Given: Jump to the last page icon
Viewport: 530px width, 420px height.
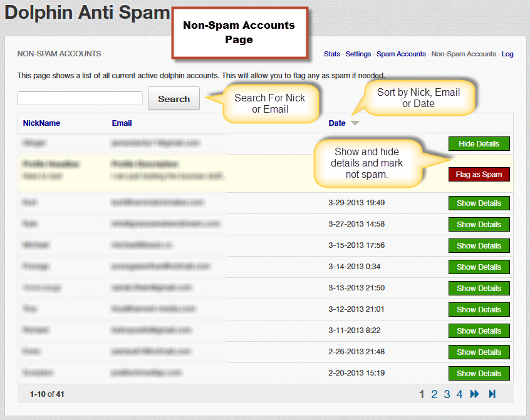Looking at the screenshot, I should coord(492,394).
